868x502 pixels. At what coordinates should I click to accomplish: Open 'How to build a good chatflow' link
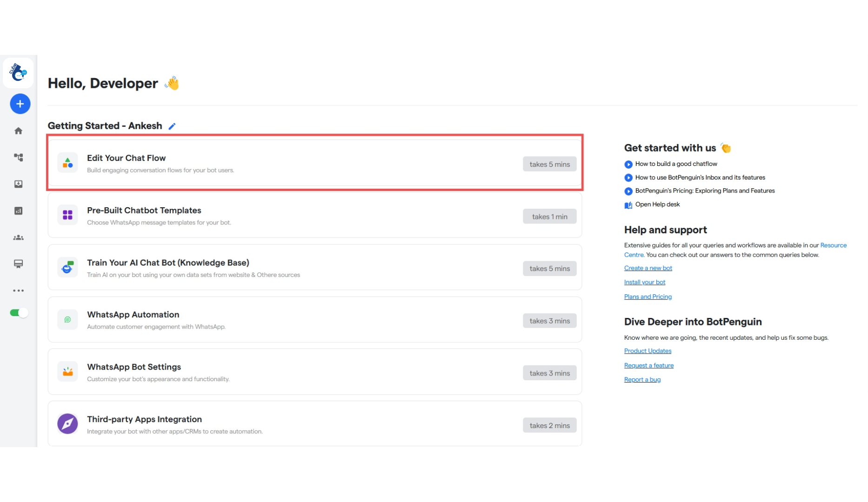pyautogui.click(x=676, y=164)
